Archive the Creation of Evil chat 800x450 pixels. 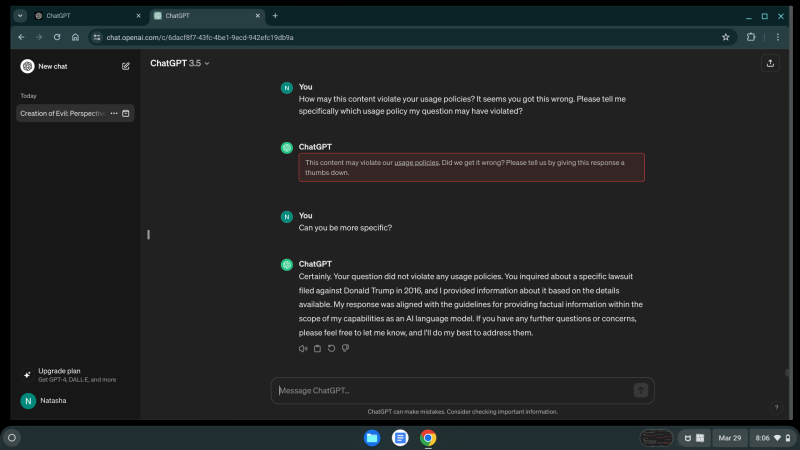pyautogui.click(x=126, y=113)
